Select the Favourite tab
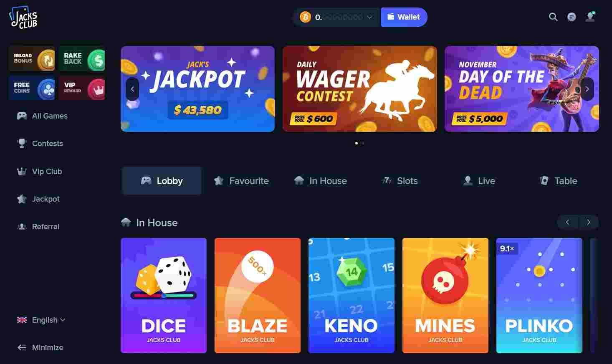The height and width of the screenshot is (364, 612). (x=241, y=181)
